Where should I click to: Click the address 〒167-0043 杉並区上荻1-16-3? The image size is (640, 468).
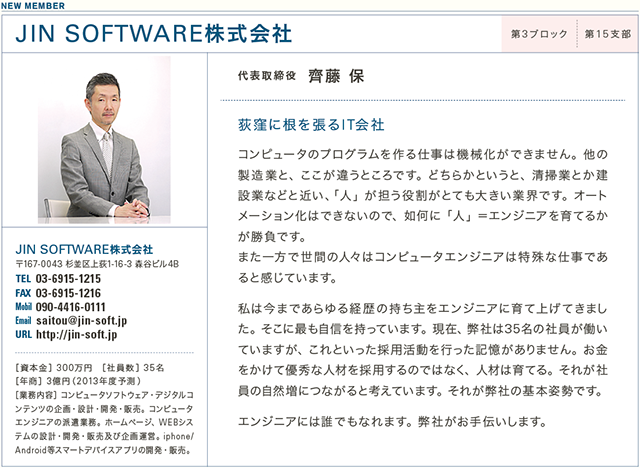pyautogui.click(x=73, y=264)
